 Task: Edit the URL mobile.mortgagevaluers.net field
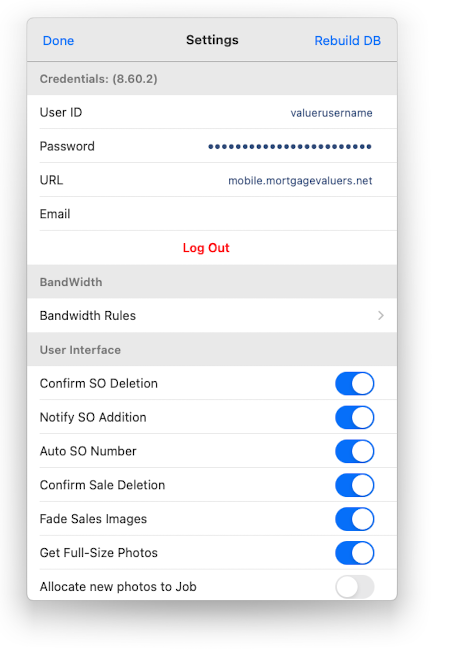(300, 181)
